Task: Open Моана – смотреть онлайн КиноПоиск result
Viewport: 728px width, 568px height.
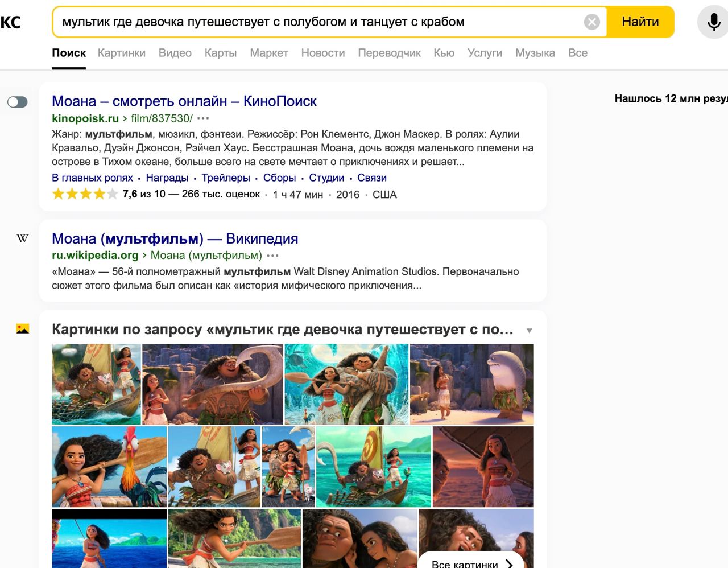Action: pyautogui.click(x=184, y=101)
